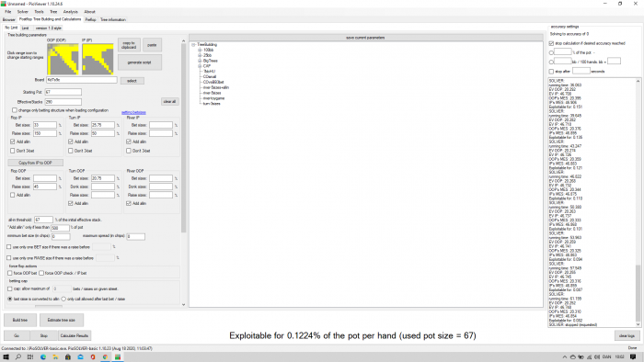Screen dimensions: 644x362
Task: Expand the 100bb tree node
Action: tap(200, 50)
